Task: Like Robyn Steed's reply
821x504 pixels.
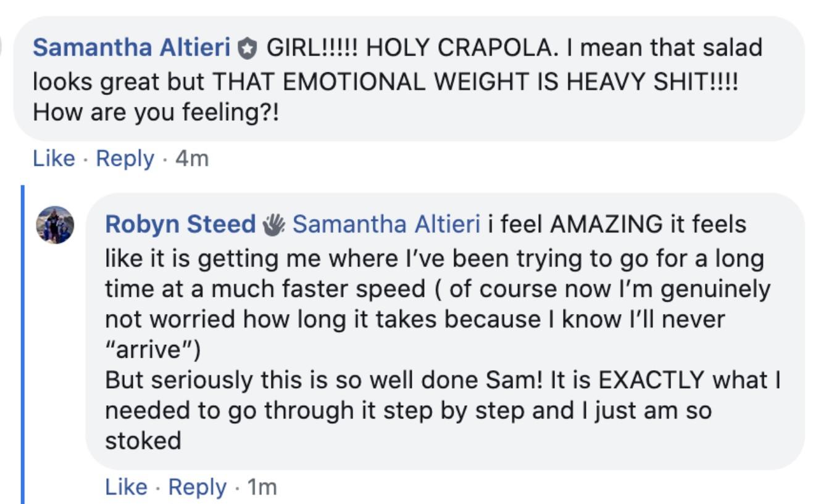Action: (127, 487)
